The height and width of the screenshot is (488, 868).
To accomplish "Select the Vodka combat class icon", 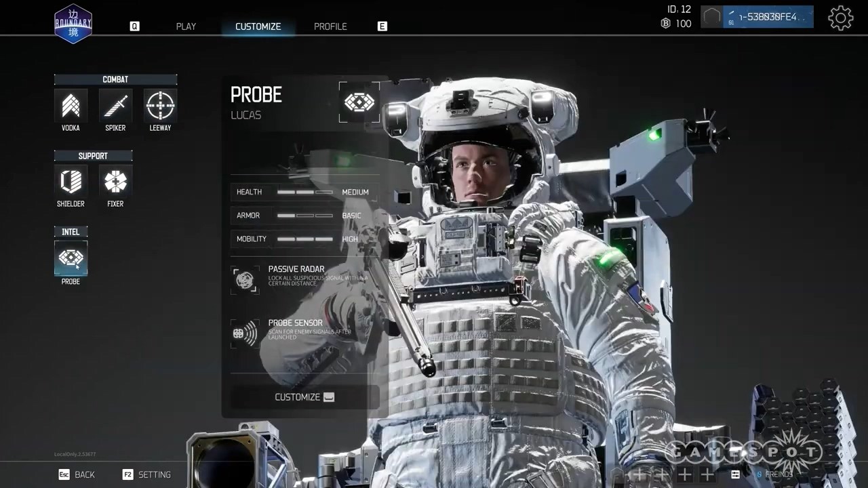I will click(x=71, y=106).
